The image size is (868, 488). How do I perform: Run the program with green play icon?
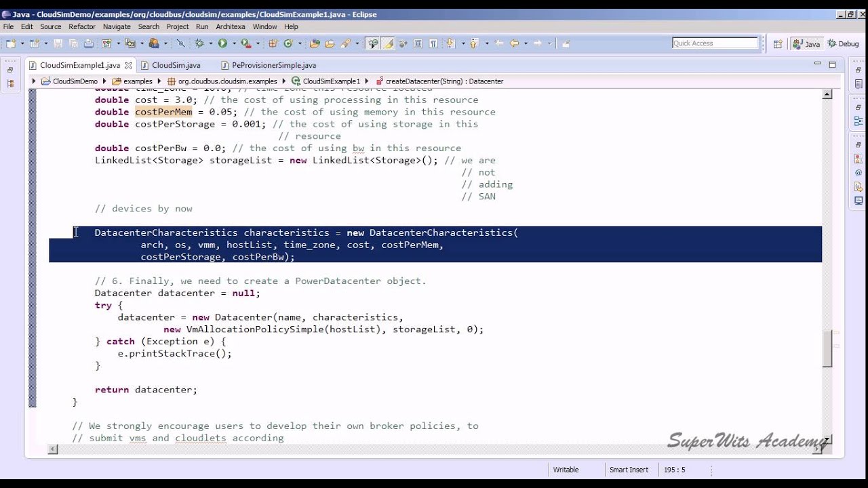click(x=222, y=43)
